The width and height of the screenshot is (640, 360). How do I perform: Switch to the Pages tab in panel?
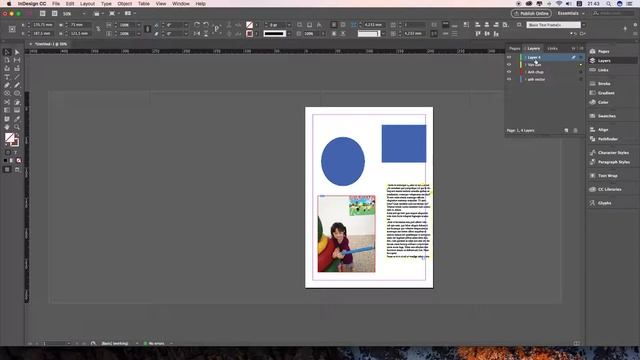[514, 49]
